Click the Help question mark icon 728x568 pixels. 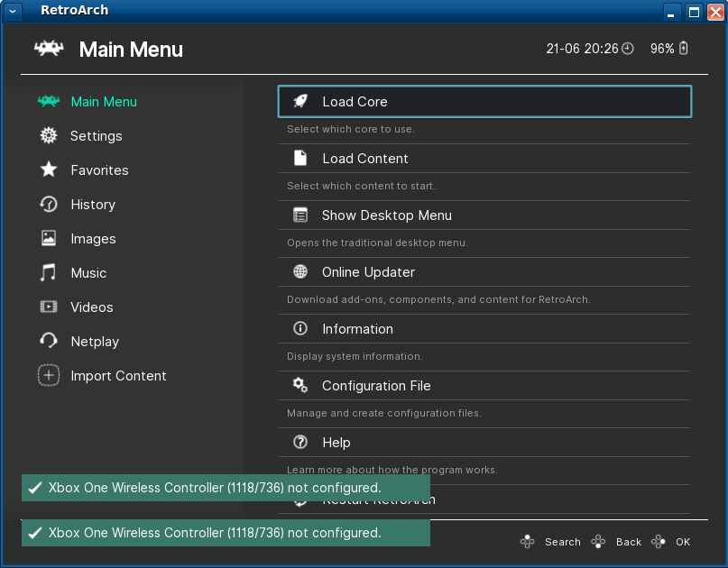(300, 442)
